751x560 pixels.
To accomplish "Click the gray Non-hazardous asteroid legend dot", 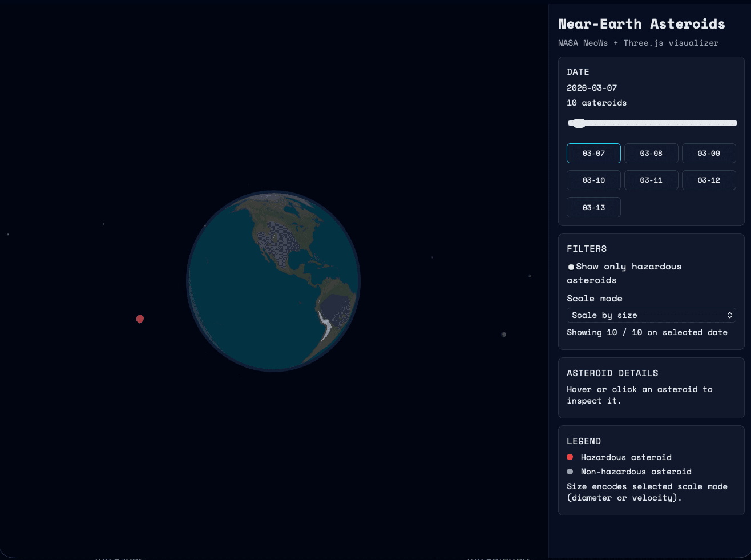I will coord(569,472).
